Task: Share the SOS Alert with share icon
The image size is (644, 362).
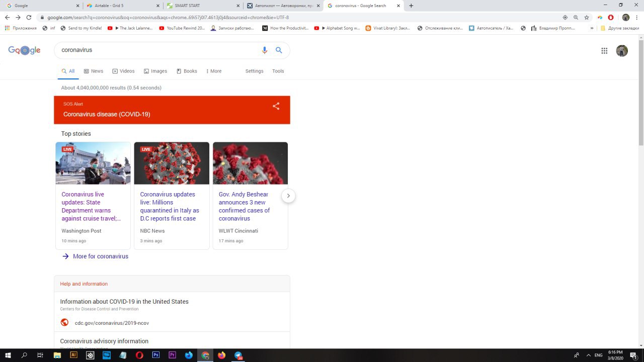Action: click(276, 106)
